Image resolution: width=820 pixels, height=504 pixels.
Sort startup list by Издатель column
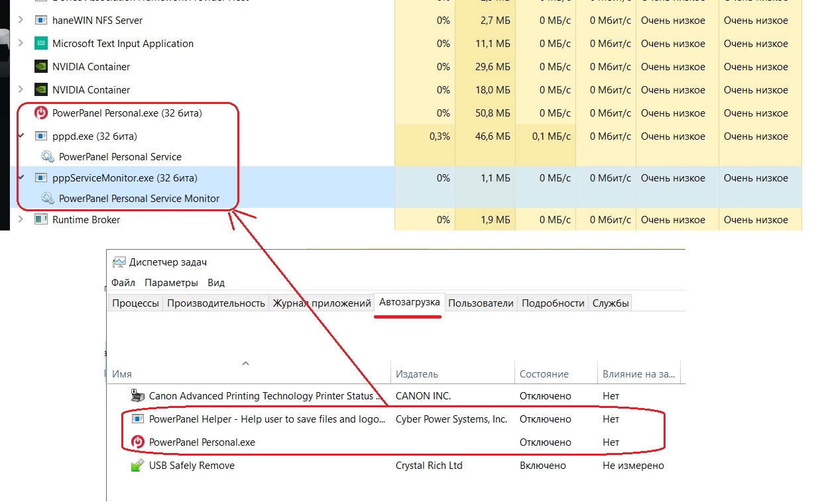tap(453, 374)
